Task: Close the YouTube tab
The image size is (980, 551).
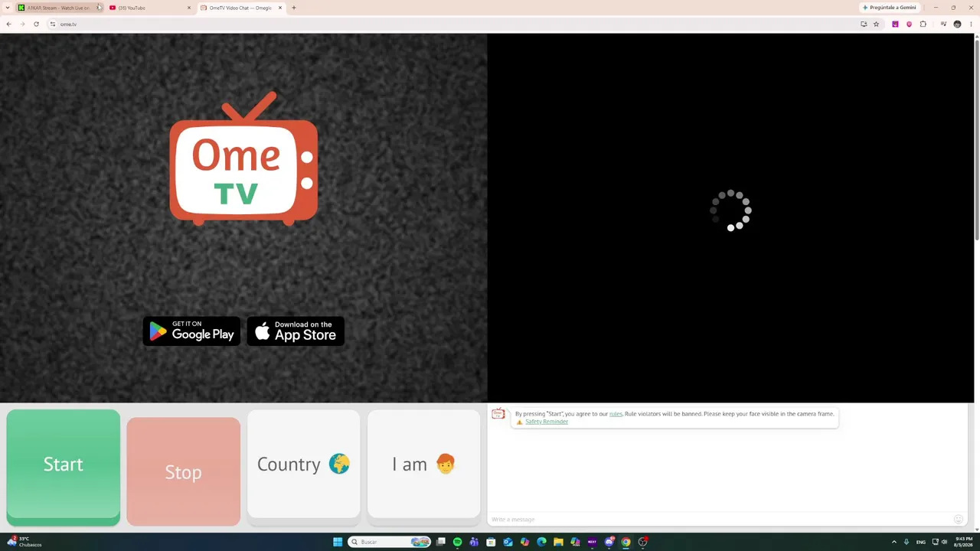Action: [x=189, y=8]
